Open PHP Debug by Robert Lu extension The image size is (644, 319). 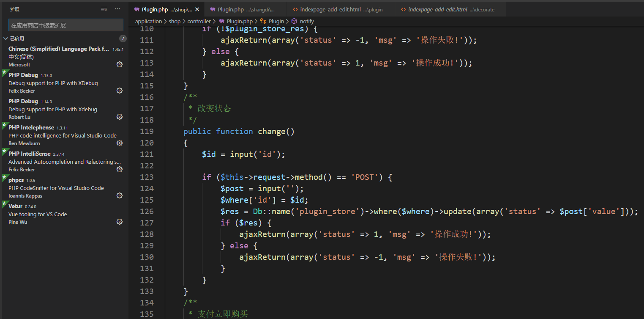[x=64, y=109]
